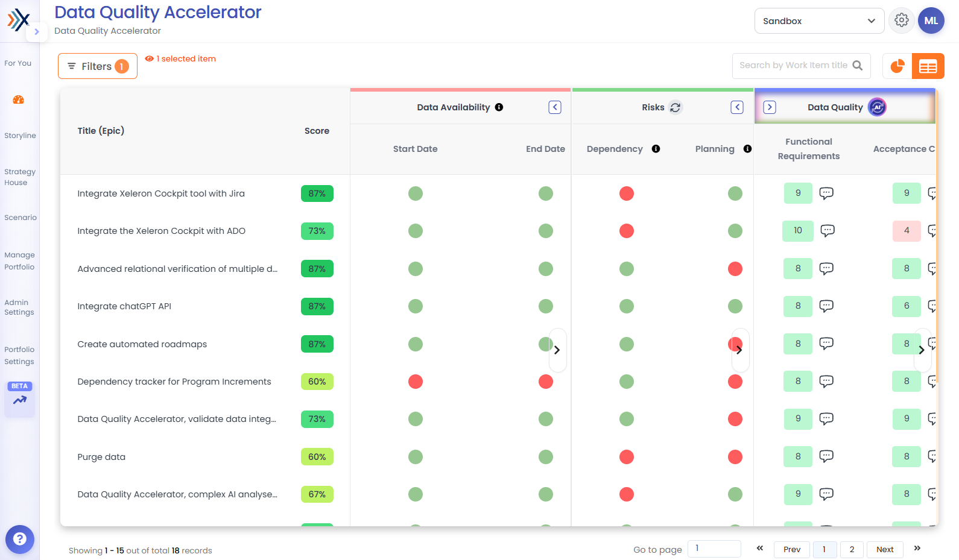Click Functional Requirements score 10 for ADO row
Image resolution: width=959 pixels, height=560 pixels.
tap(798, 230)
